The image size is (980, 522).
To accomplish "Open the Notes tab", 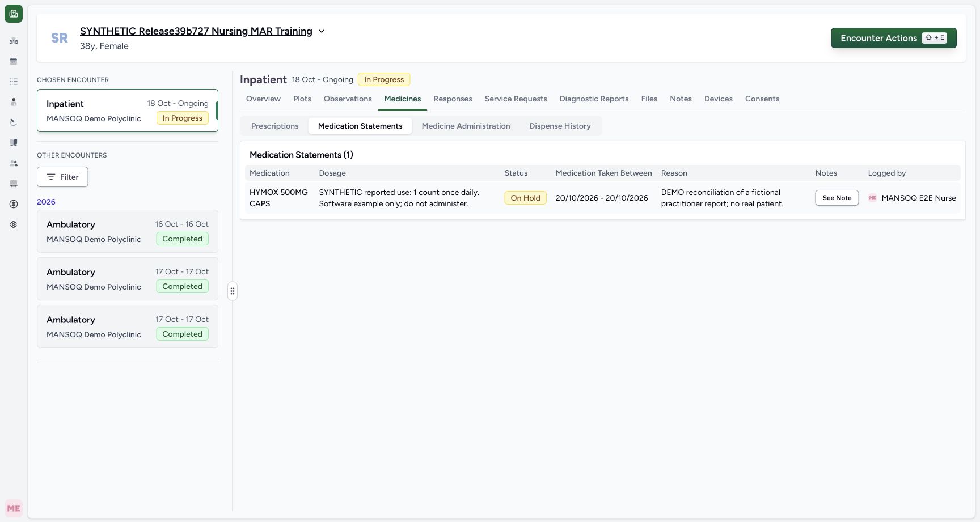I will click(681, 99).
